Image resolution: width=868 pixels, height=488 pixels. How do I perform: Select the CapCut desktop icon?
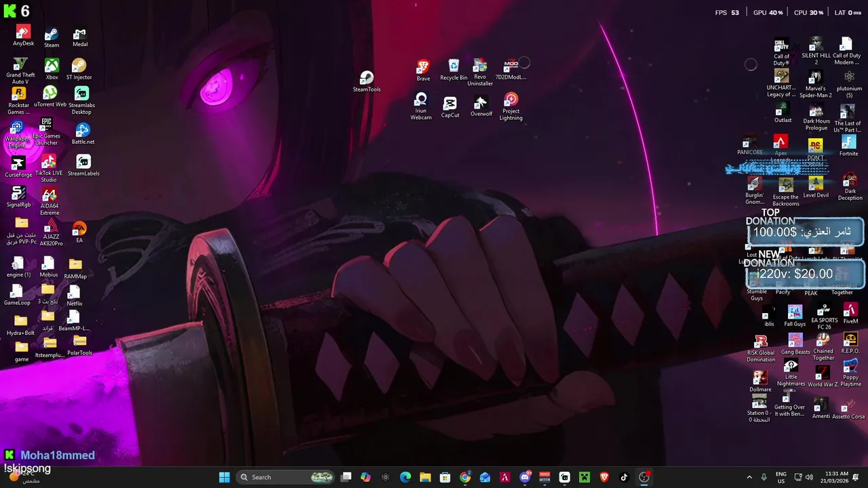(x=450, y=108)
